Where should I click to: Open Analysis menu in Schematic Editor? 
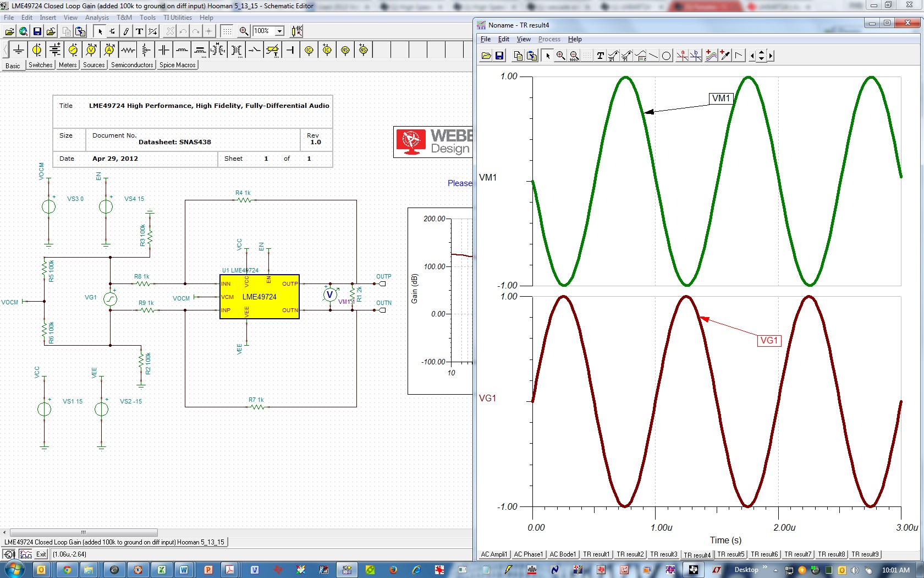pyautogui.click(x=97, y=18)
